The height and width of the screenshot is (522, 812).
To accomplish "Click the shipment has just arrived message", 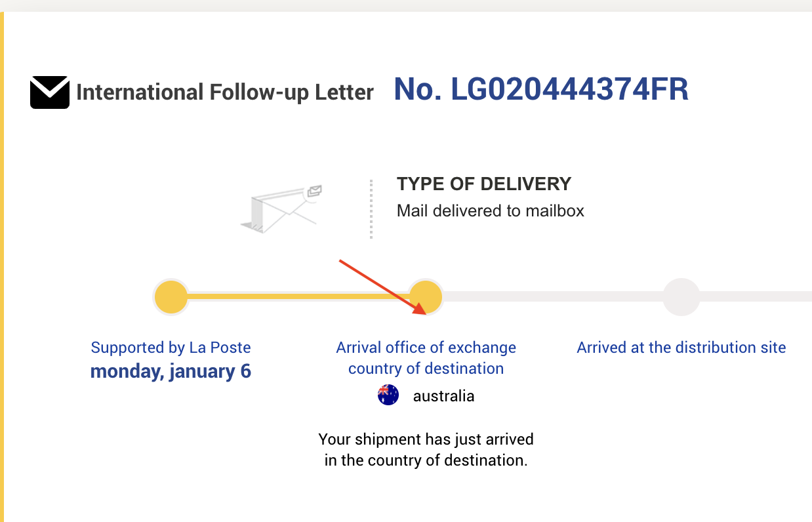I will (426, 449).
